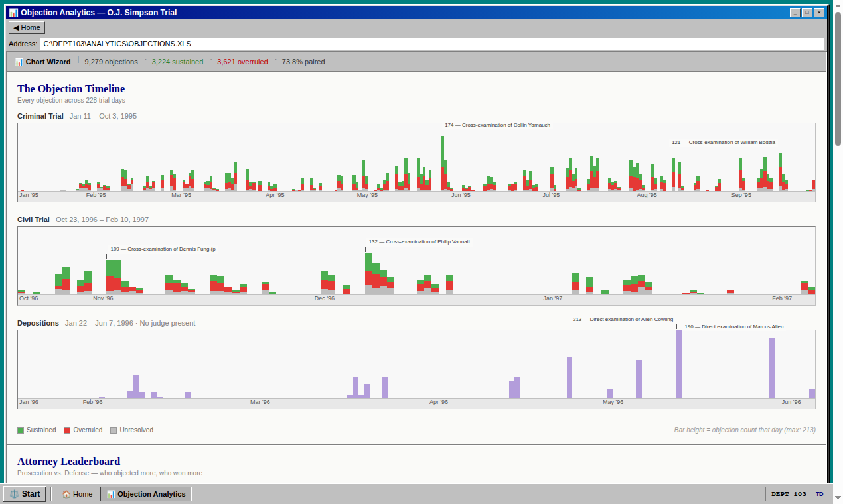Click the Sep '95 axis label
Viewport: 843px width, 504px height.
coord(741,195)
